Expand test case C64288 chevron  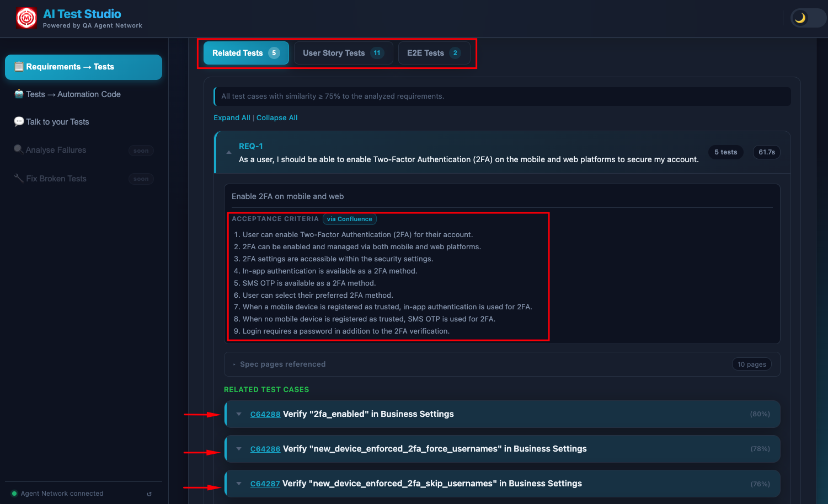239,414
